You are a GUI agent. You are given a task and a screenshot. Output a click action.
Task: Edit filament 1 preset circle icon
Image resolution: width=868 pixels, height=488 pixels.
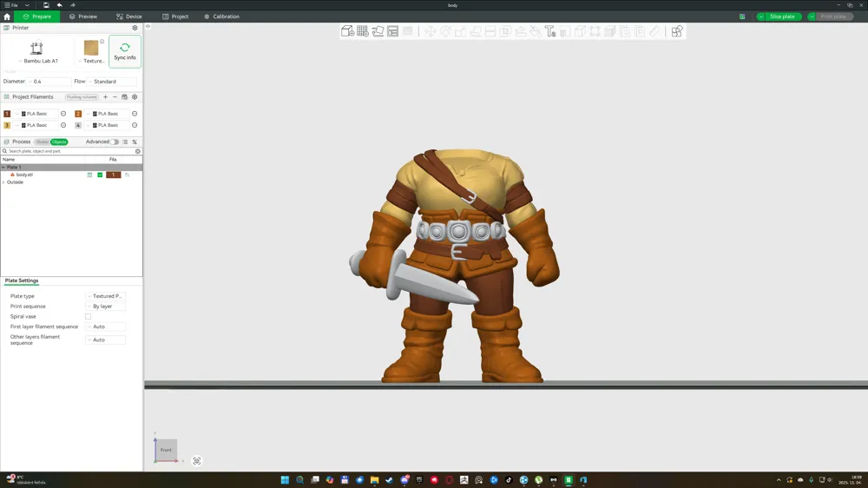point(63,114)
